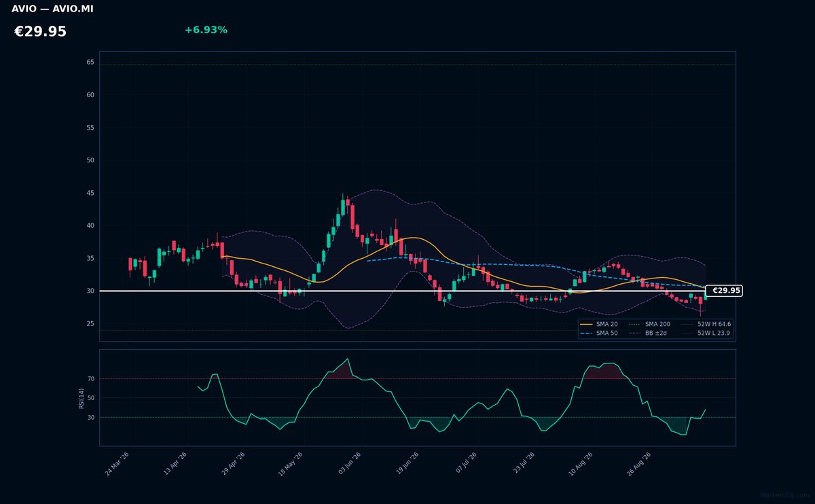This screenshot has height=504, width=815.
Task: Click the 60 label on the price axis
Action: 90,95
